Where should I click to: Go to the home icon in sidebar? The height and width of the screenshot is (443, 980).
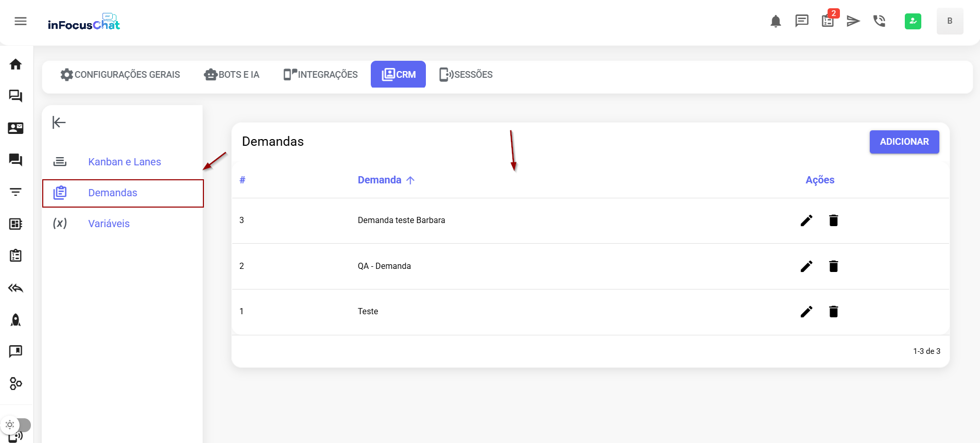15,64
